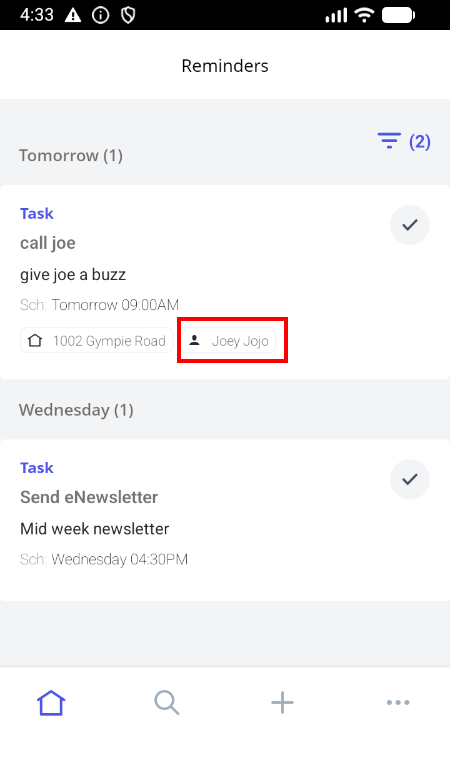Open the Joey Jojo contact tag
450x770 pixels.
(x=229, y=341)
